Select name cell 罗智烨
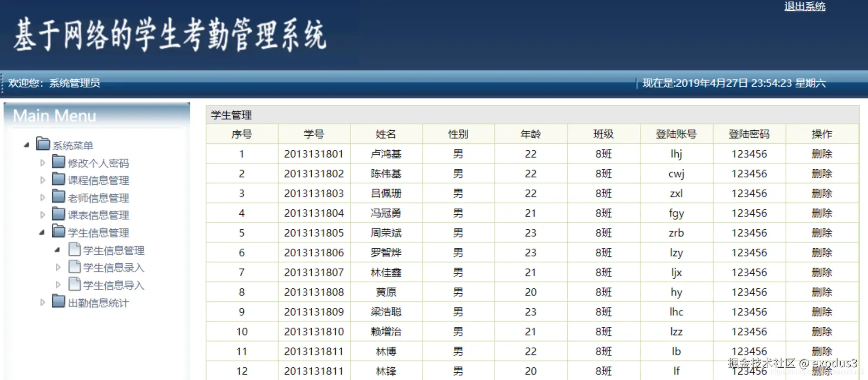868x380 pixels. (x=386, y=252)
